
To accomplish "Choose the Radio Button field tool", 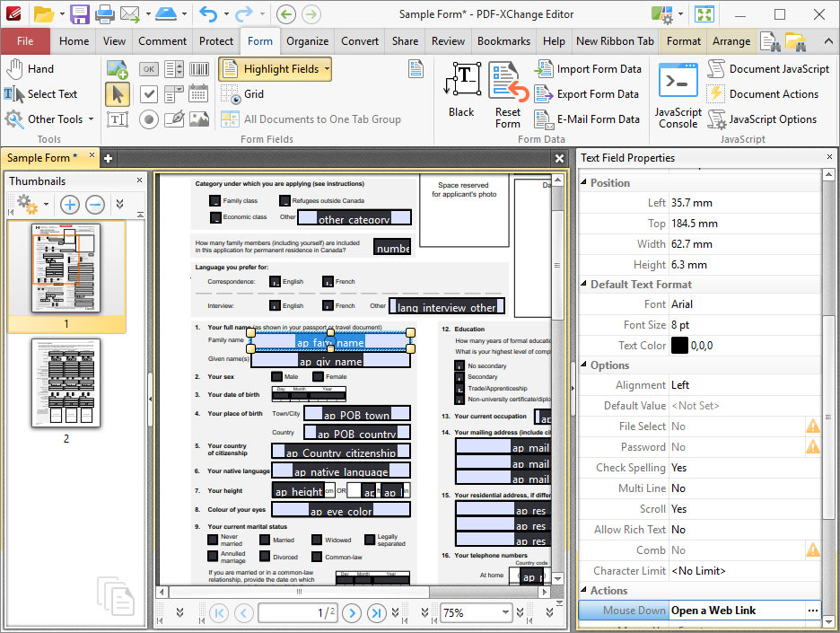I will (149, 119).
